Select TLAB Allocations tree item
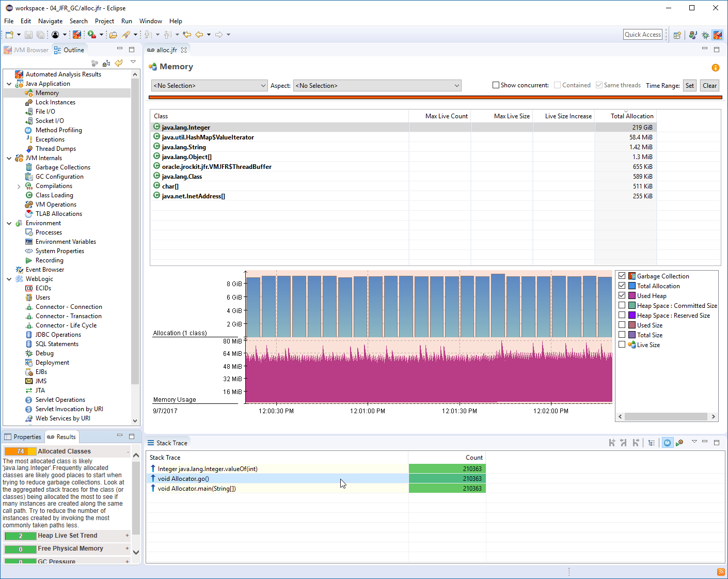The width and height of the screenshot is (728, 579). pos(59,214)
